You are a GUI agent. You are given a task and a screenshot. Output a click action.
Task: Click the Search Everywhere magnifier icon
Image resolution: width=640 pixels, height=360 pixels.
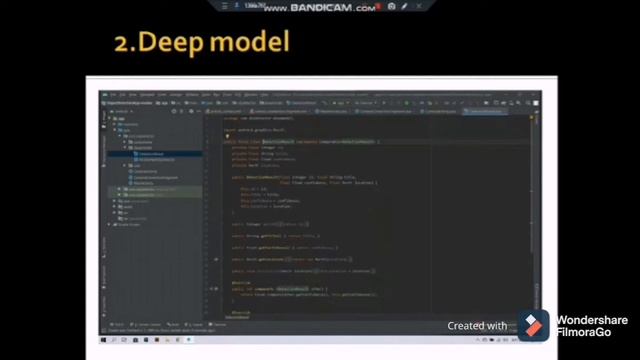pyautogui.click(x=528, y=103)
